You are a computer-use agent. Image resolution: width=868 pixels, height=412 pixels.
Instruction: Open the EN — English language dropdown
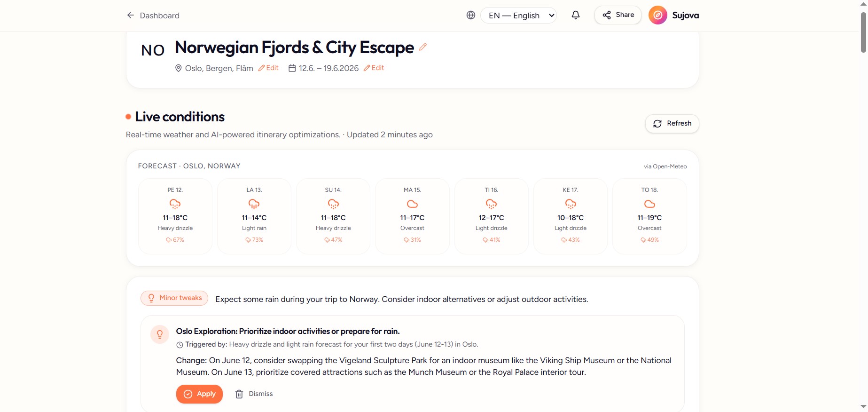(518, 16)
